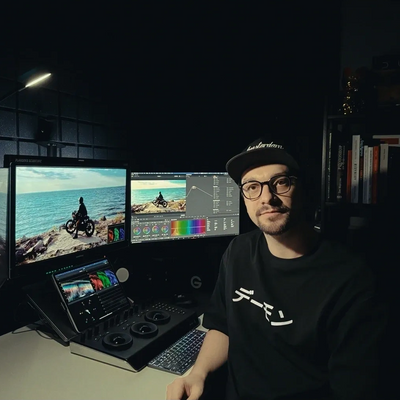This screenshot has width=400, height=400.
Task: Select the second color wheel from left
Action: click(147, 230)
